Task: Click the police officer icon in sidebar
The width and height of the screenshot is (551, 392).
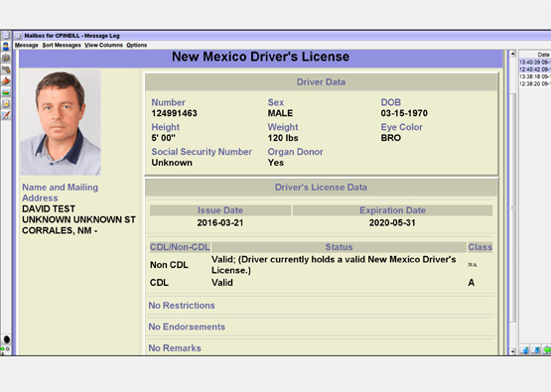Action: [6, 46]
